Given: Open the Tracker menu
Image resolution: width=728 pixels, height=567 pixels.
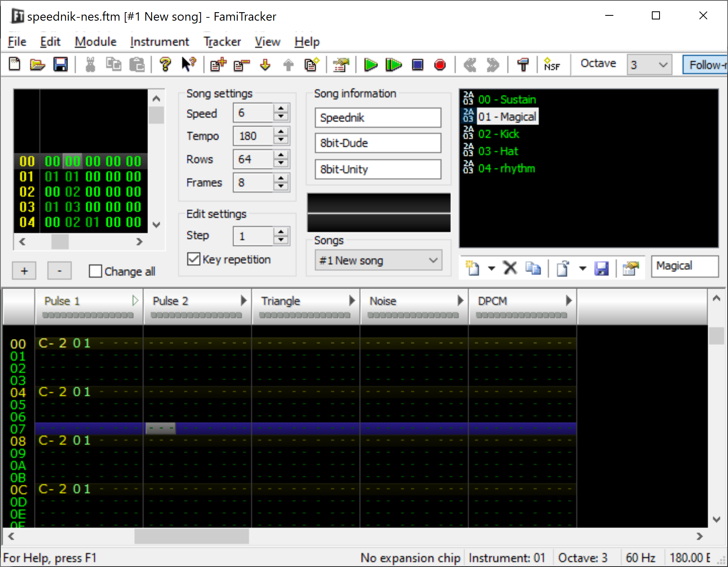Looking at the screenshot, I should point(222,41).
